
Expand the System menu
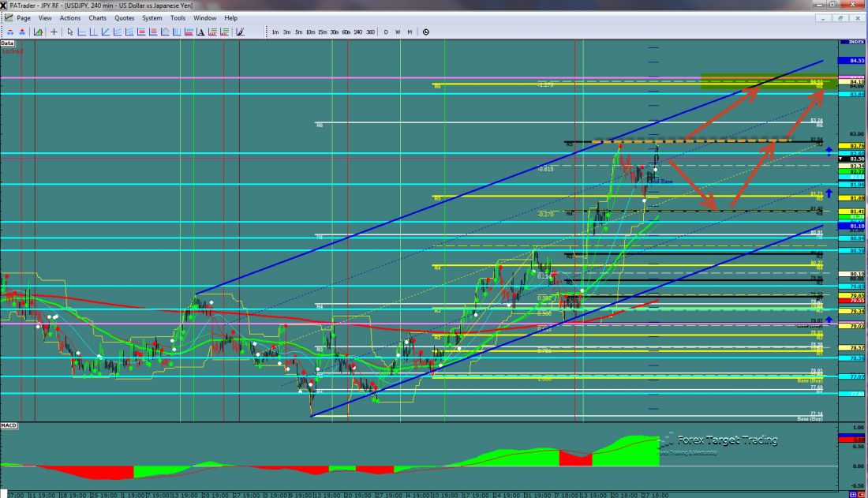click(152, 17)
